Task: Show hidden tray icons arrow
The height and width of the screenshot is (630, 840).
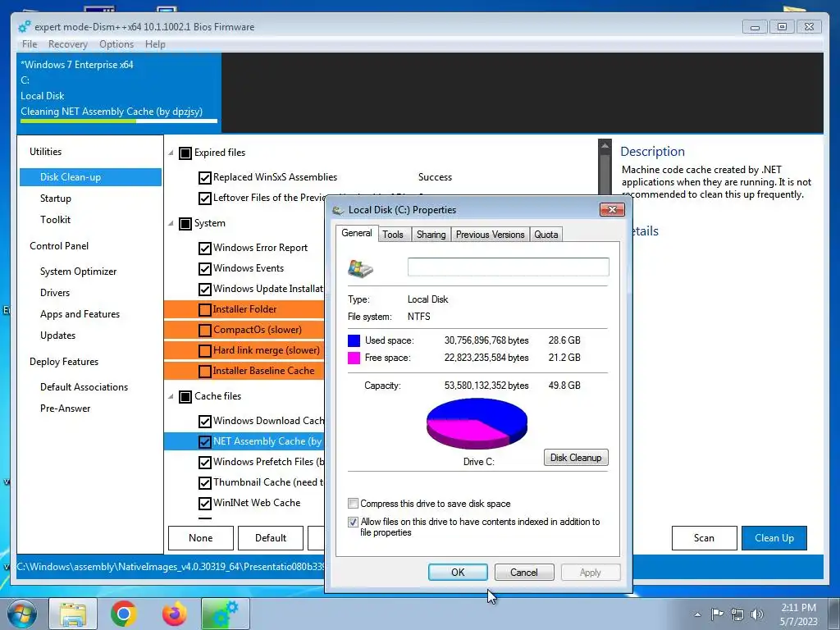Action: click(x=697, y=614)
